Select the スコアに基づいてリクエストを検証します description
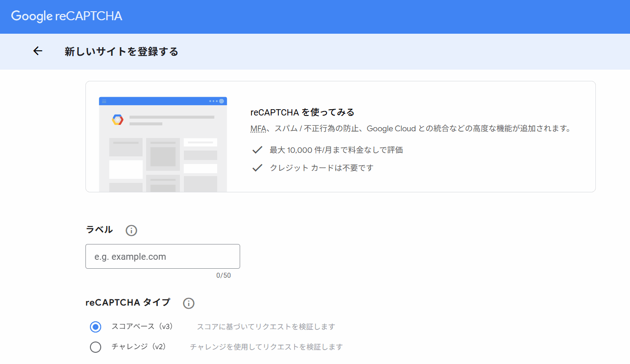 click(266, 327)
